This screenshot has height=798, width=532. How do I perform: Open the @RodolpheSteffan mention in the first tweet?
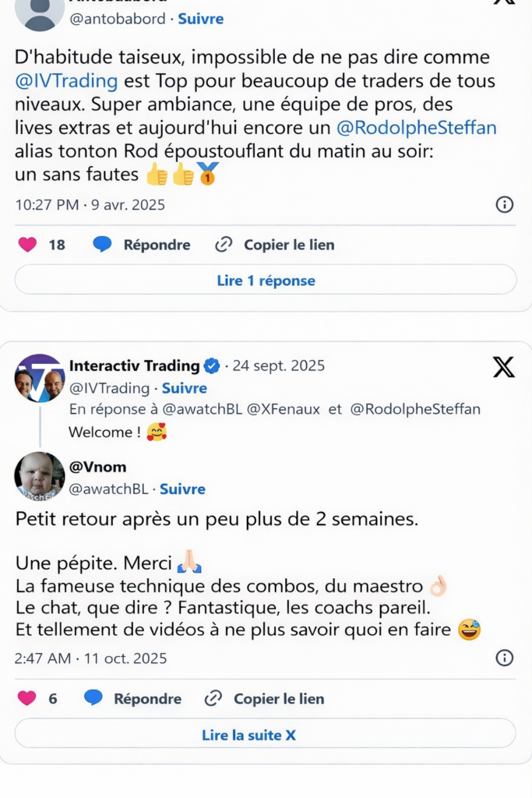pos(416,128)
